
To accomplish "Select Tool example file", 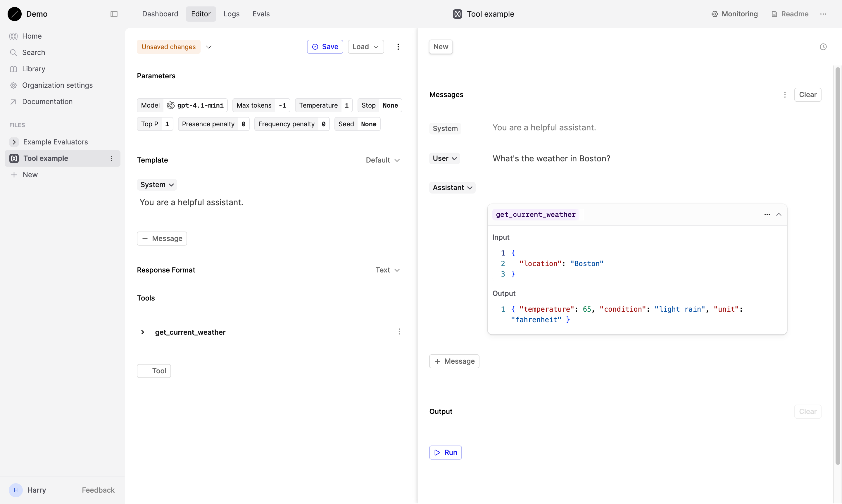I will (x=63, y=159).
